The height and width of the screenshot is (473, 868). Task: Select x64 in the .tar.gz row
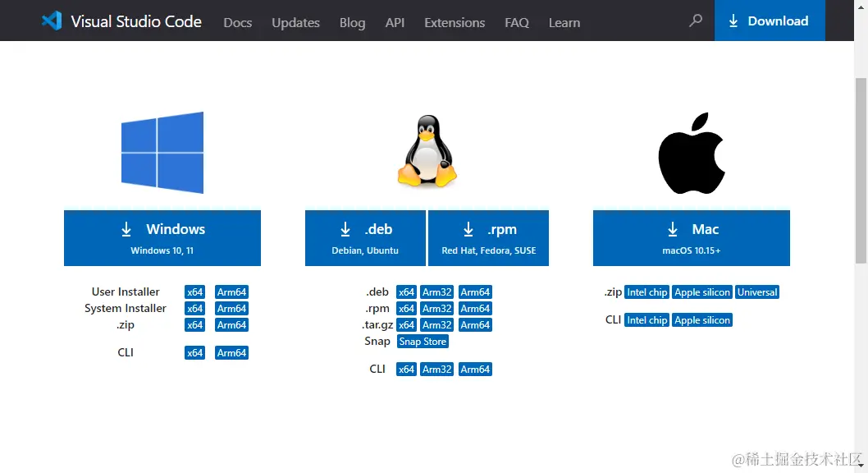click(x=406, y=325)
